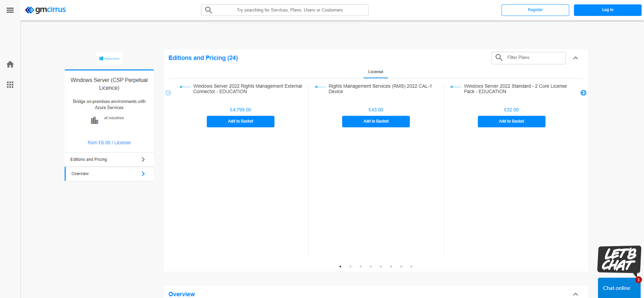644x298 pixels.
Task: Click the £4,799.00 price text
Action: coord(241,110)
